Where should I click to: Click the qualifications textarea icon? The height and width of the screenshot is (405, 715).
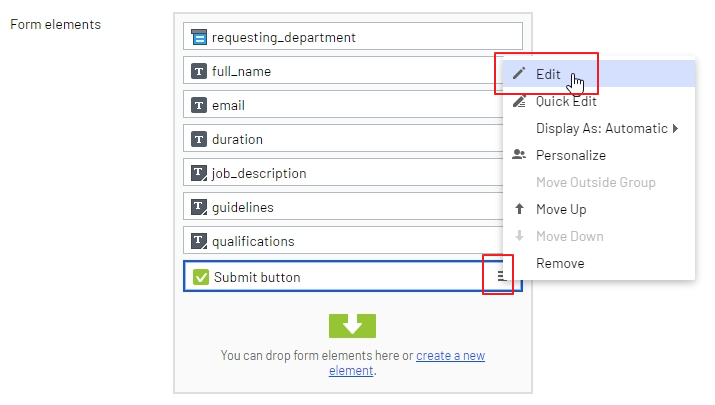pyautogui.click(x=200, y=242)
